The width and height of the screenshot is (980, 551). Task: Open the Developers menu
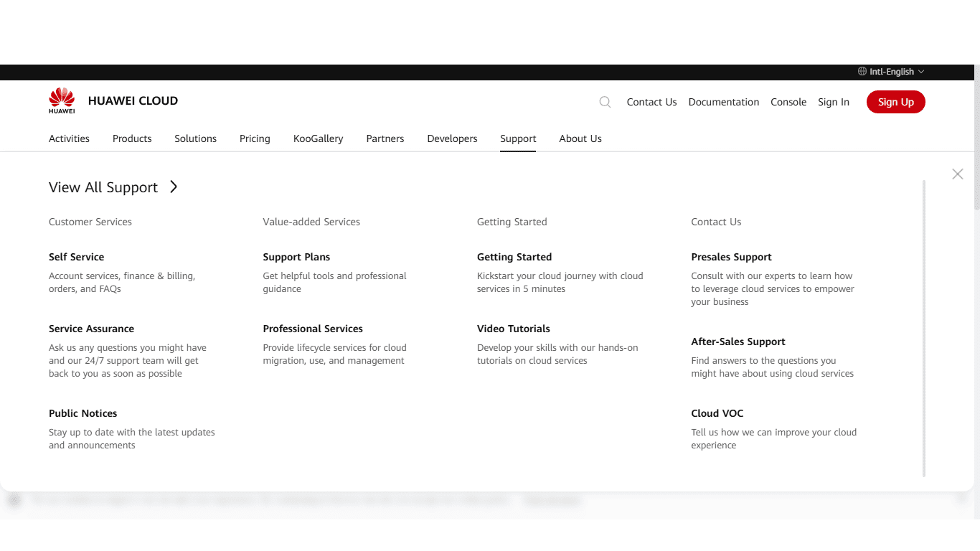(452, 138)
